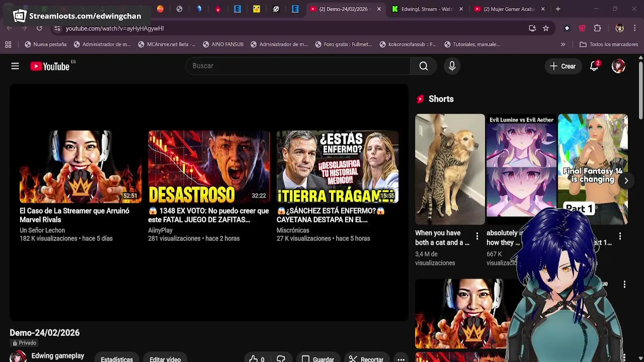The height and width of the screenshot is (362, 644).
Task: Open notifications bell
Action: [x=594, y=66]
